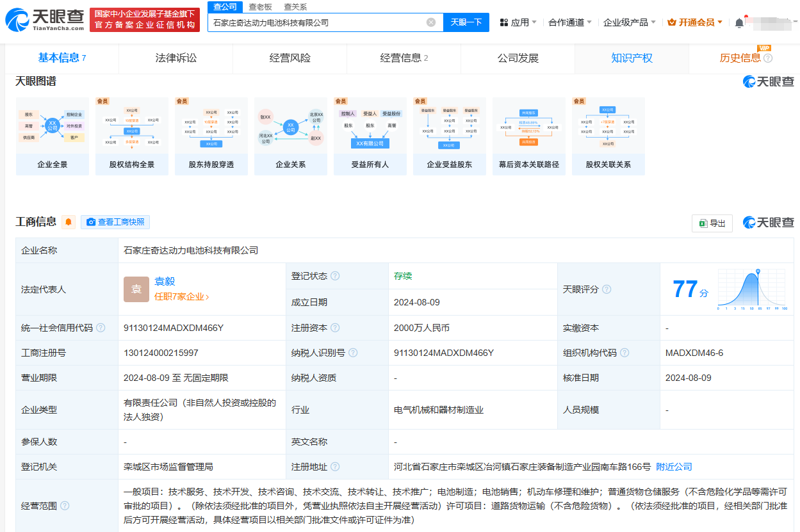Screen dimensions: 800x532
Task: Click the orange bell beside 工商信息
Action: click(x=69, y=222)
